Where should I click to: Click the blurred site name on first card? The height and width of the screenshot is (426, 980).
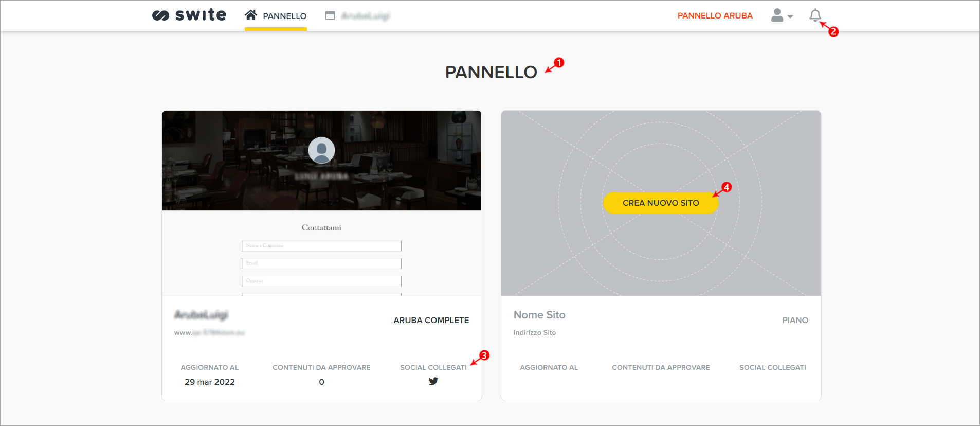click(201, 315)
